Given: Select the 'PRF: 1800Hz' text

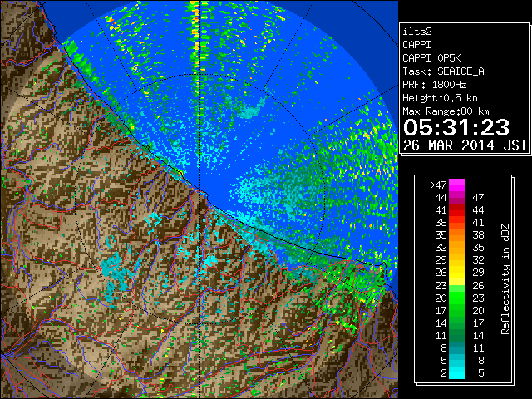Looking at the screenshot, I should pyautogui.click(x=434, y=85).
